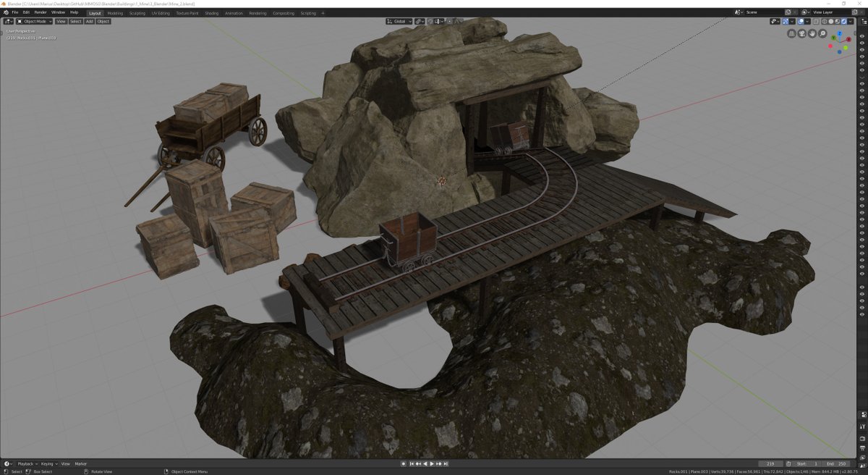Click the green Y axis on the navigation gizmo
Viewport: 868px width, 475px height.
click(834, 38)
